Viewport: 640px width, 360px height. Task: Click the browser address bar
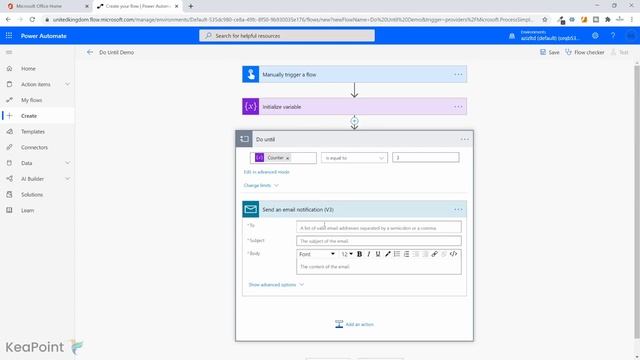(292, 19)
